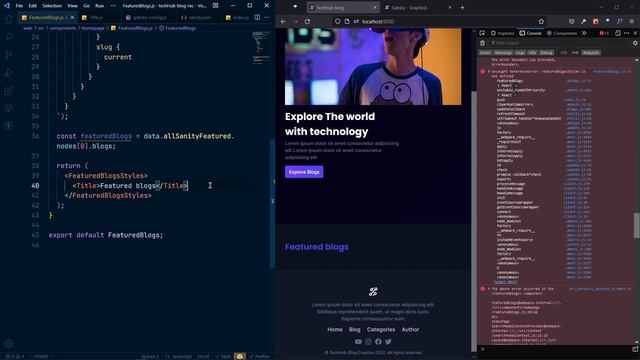Expand the Uncaught ReferenceError stack trace

click(489, 71)
